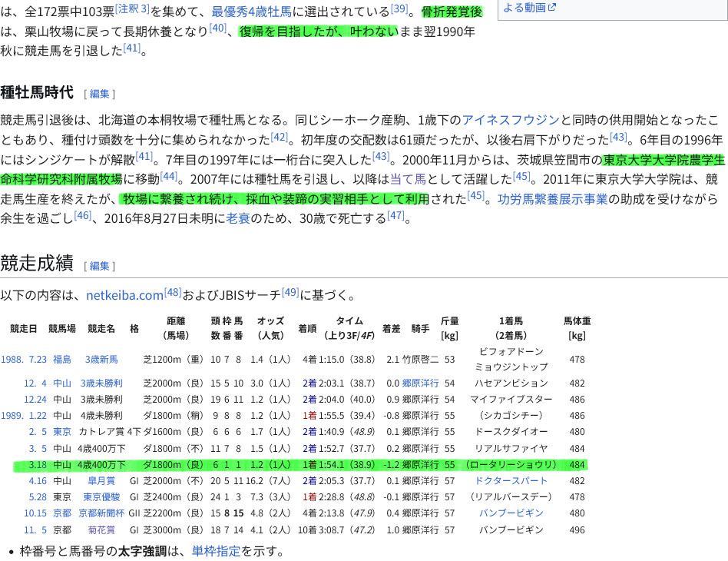Click the external link icon beside よる動画

tap(551, 8)
